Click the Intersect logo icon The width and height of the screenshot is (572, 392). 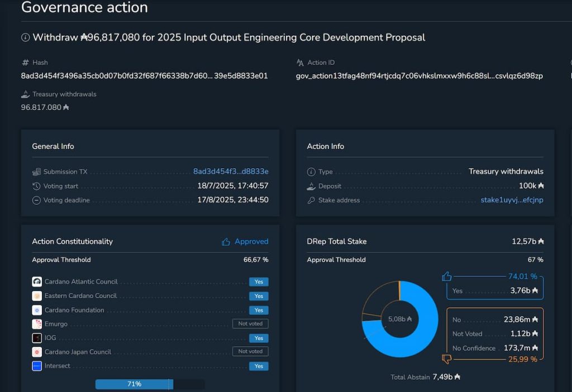[x=37, y=366]
